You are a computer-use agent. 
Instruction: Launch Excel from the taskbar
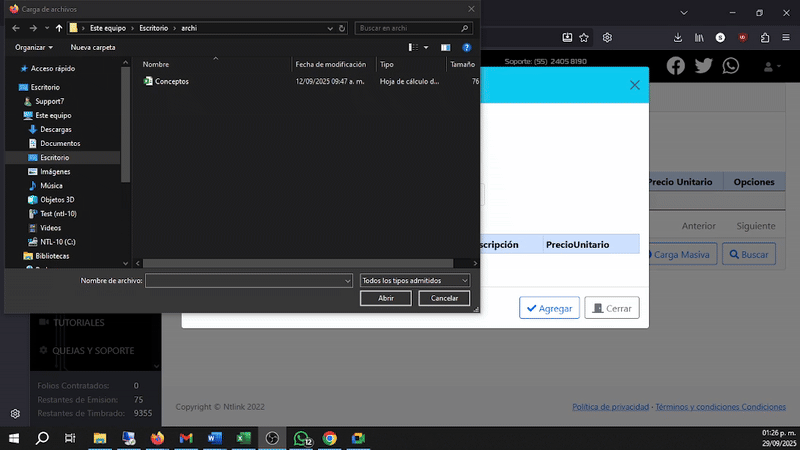(243, 438)
